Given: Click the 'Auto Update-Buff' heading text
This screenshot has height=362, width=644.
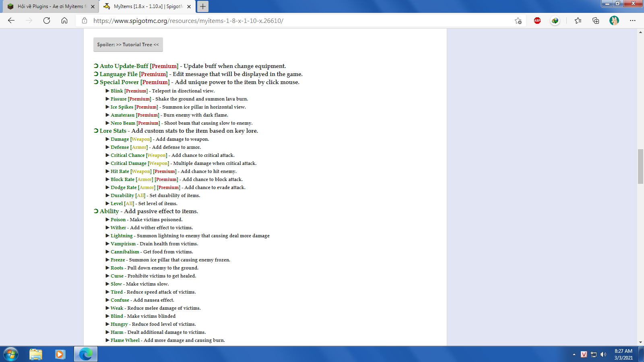Looking at the screenshot, I should [x=124, y=66].
